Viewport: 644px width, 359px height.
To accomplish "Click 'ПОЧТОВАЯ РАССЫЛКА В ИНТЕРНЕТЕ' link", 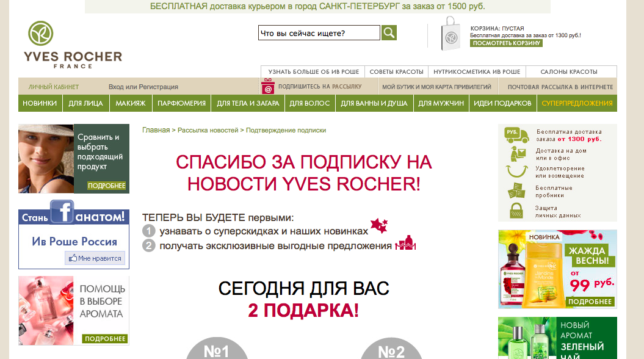I will 560,87.
